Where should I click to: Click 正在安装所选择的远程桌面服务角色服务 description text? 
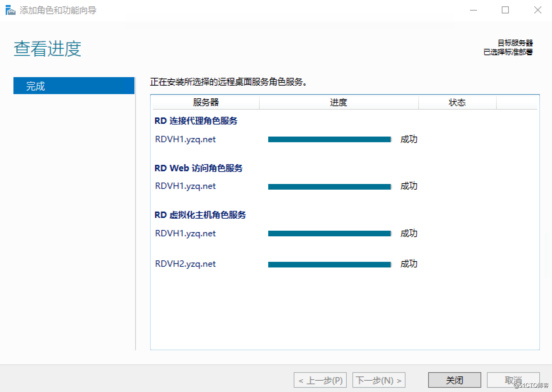(228, 82)
